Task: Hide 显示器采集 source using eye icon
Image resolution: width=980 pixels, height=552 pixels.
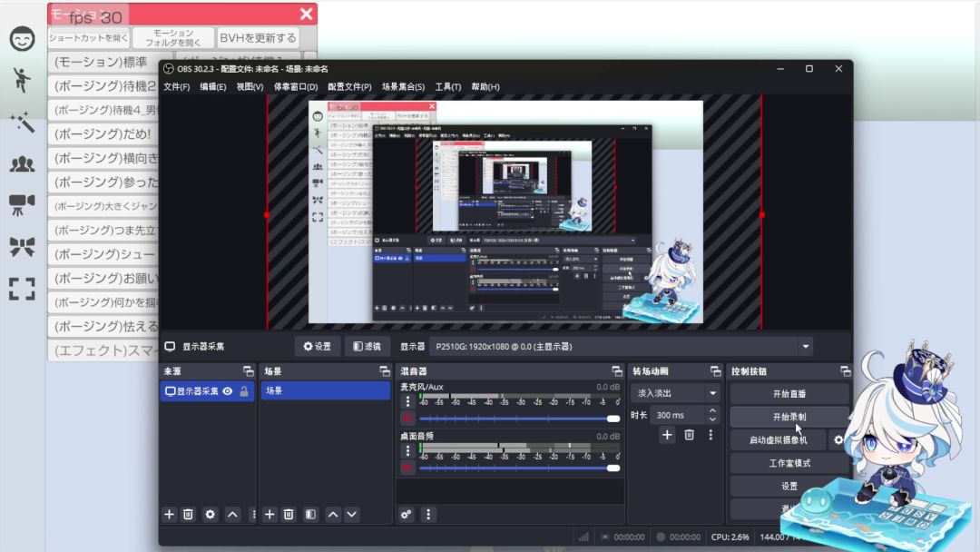Action: click(x=228, y=391)
